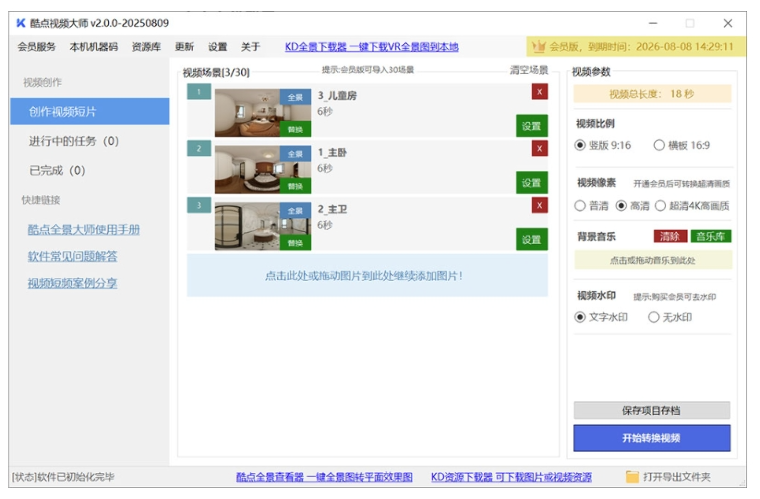Open the 会员服务 menu

pyautogui.click(x=37, y=47)
